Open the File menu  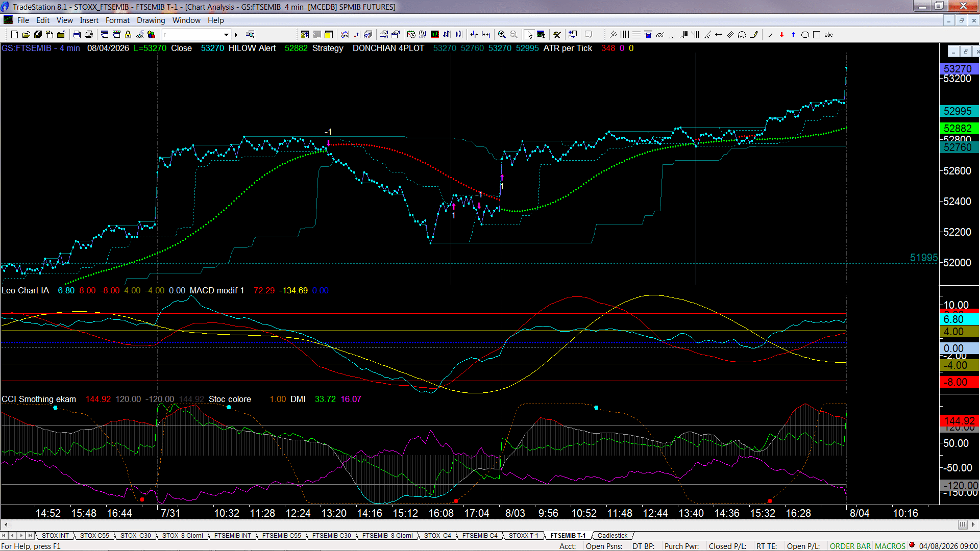[x=23, y=20]
